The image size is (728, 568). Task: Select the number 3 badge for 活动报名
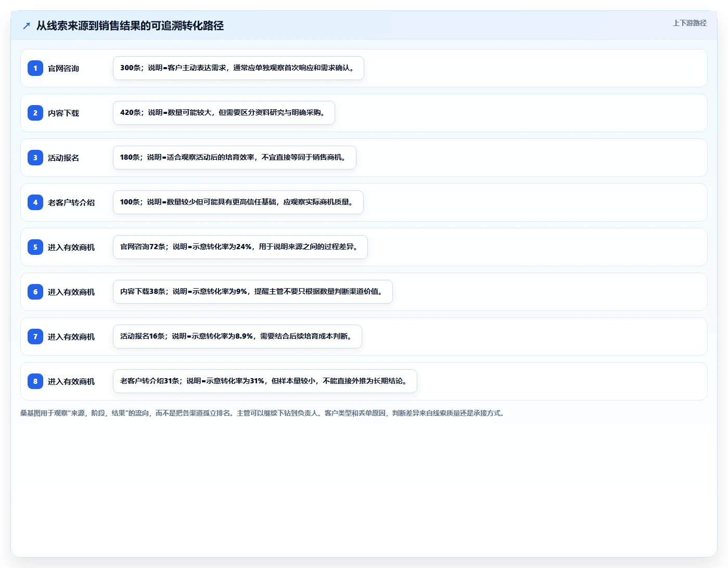[35, 158]
